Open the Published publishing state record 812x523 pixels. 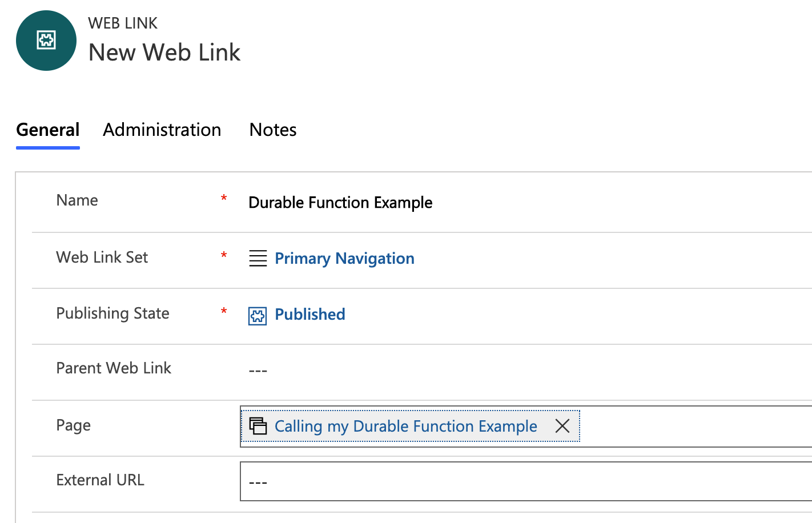pyautogui.click(x=310, y=315)
